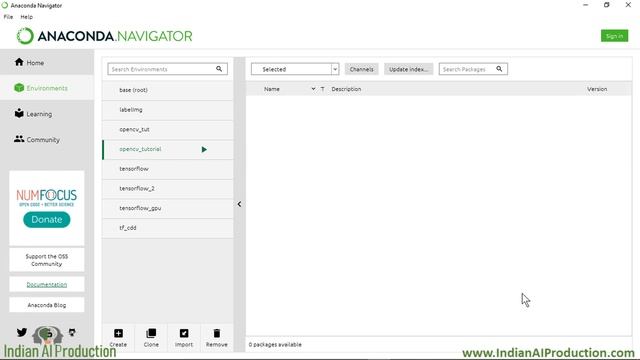640x360 pixels.
Task: Click the T column header
Action: point(322,89)
